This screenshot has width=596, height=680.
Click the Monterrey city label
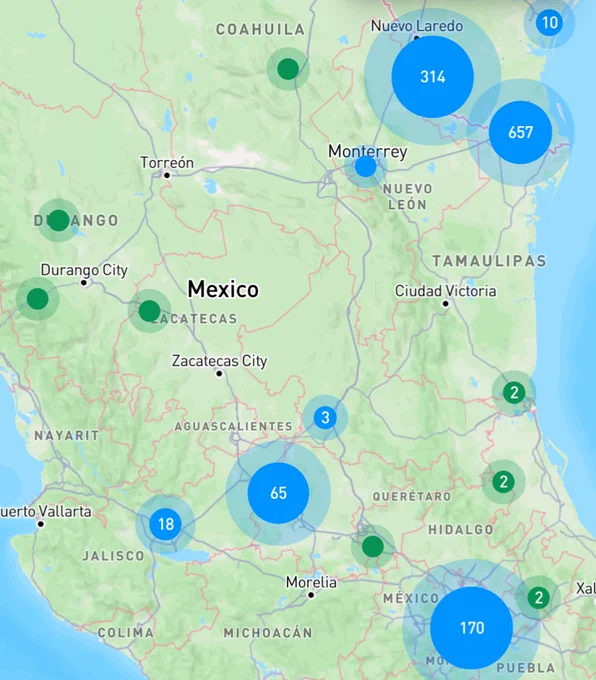(367, 152)
